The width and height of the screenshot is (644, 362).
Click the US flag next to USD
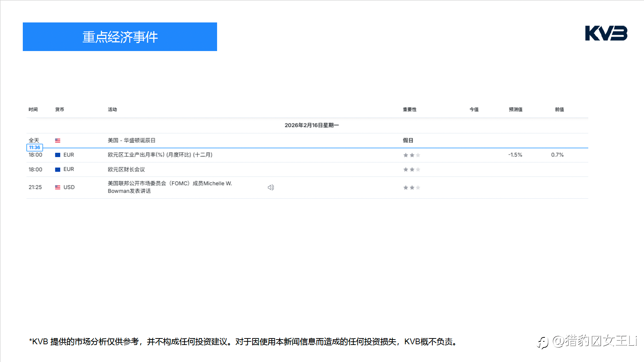[58, 188]
